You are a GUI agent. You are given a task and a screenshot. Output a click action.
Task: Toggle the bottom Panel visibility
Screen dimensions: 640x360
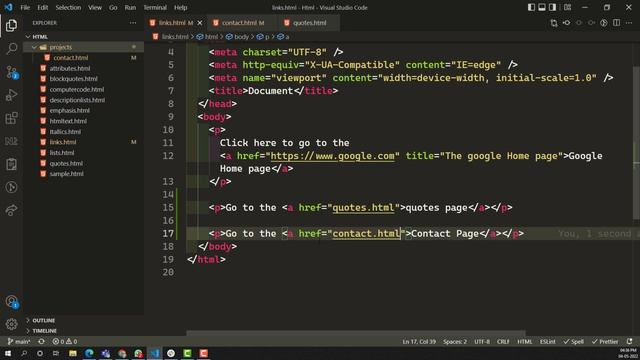542,7
